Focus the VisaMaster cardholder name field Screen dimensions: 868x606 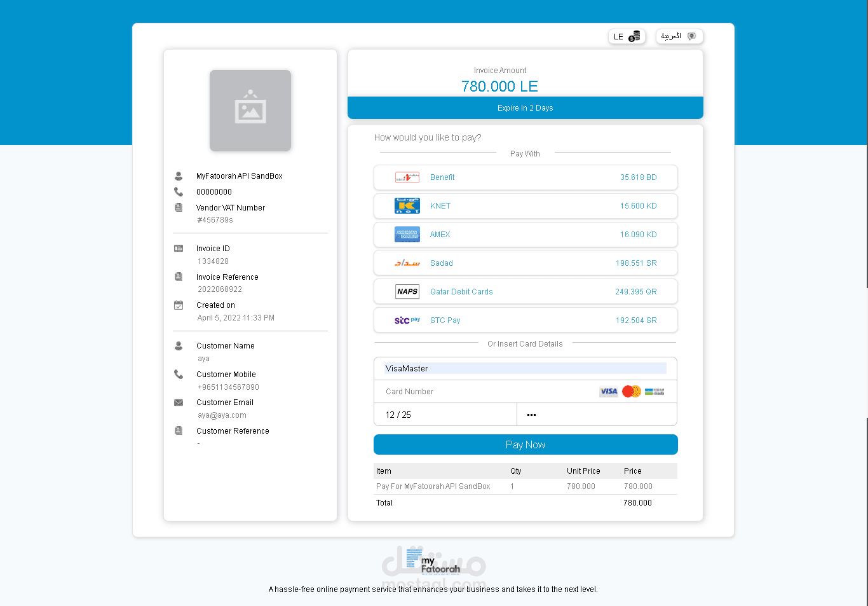[526, 368]
